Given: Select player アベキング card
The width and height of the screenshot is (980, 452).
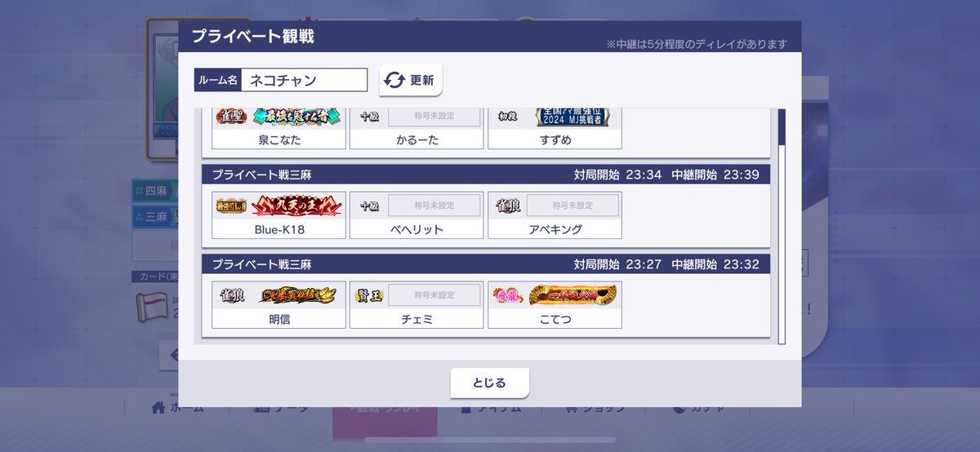Looking at the screenshot, I should coord(555,215).
